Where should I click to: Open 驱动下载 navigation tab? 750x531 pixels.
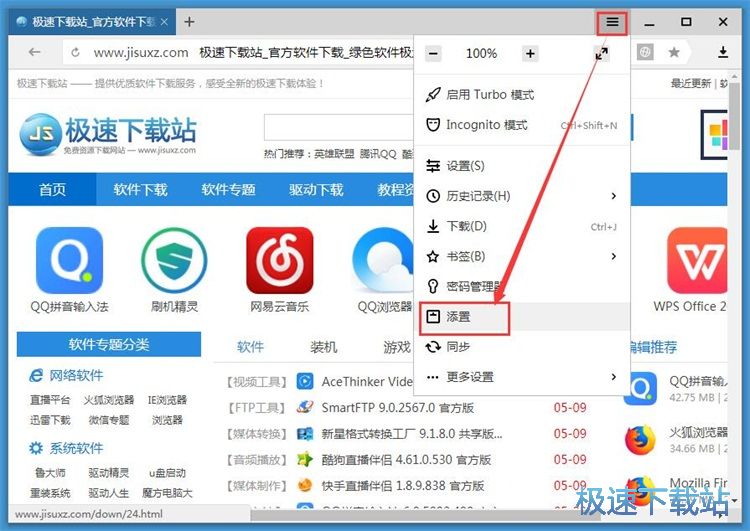tap(316, 189)
